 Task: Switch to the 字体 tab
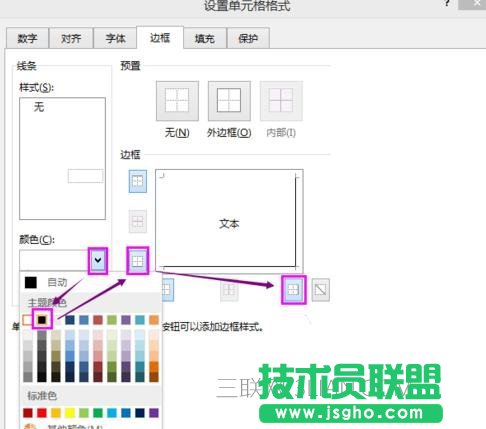pyautogui.click(x=115, y=38)
